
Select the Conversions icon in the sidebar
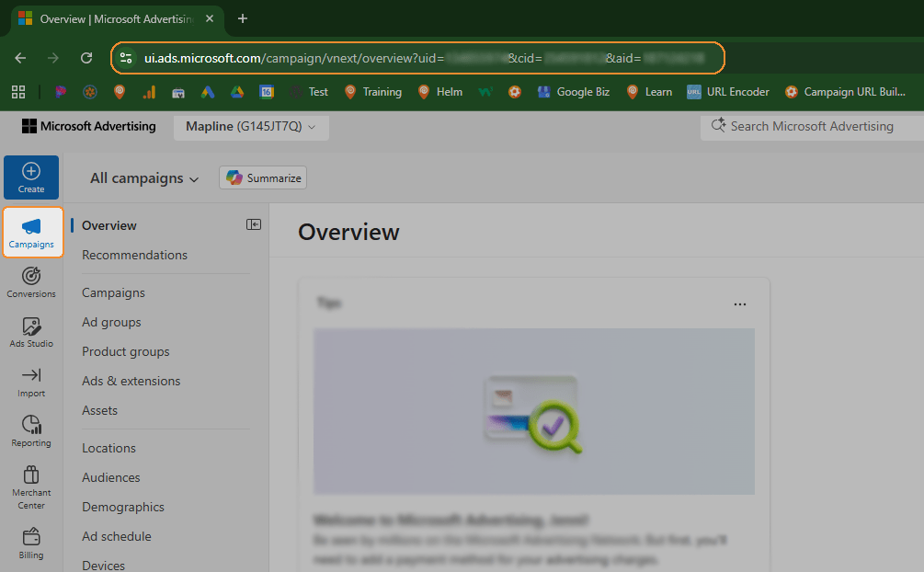tap(30, 280)
